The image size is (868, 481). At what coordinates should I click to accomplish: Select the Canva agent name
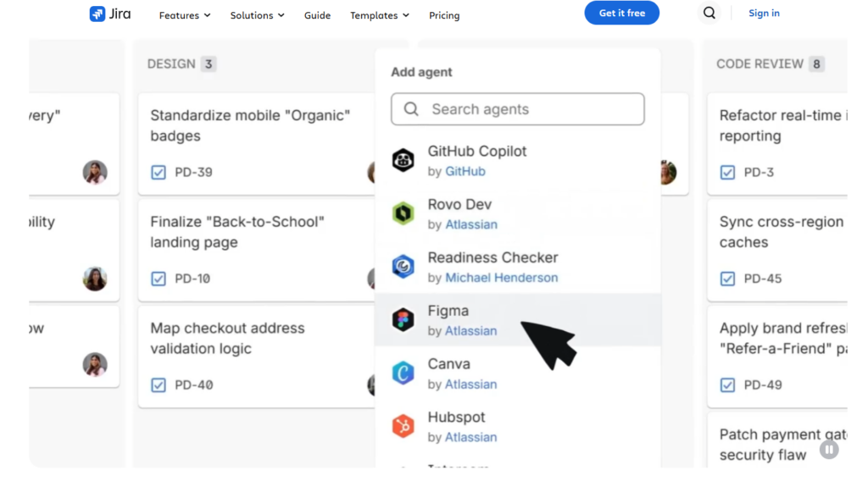449,364
